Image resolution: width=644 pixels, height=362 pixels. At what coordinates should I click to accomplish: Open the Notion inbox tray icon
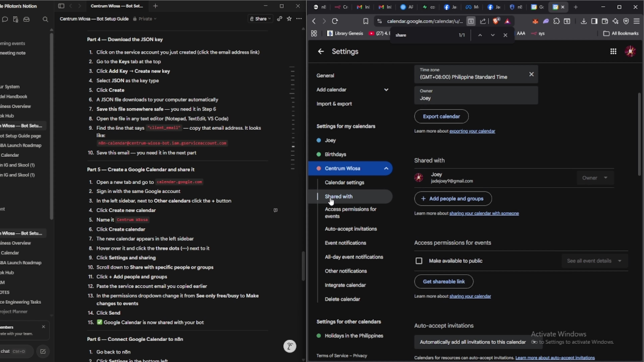pos(26,19)
